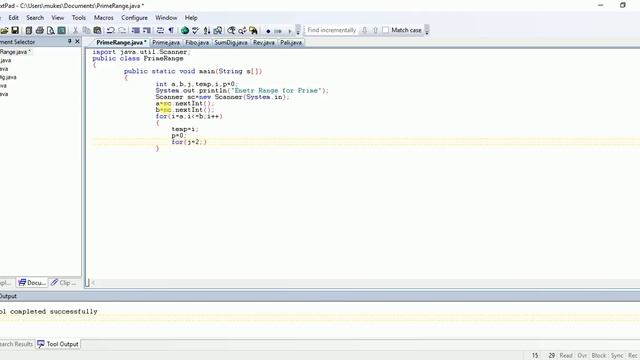Close the Document Selector panel

(x=77, y=42)
